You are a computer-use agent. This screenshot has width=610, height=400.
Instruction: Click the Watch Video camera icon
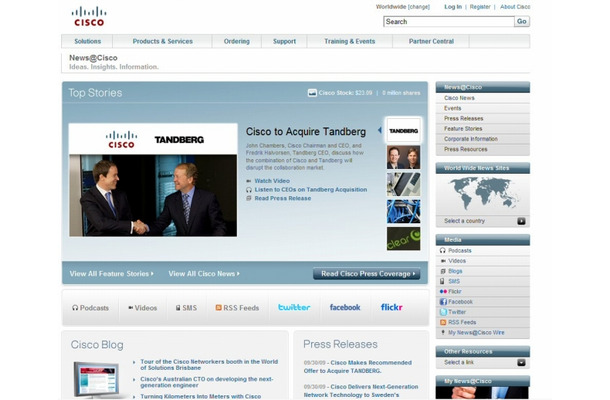249,181
